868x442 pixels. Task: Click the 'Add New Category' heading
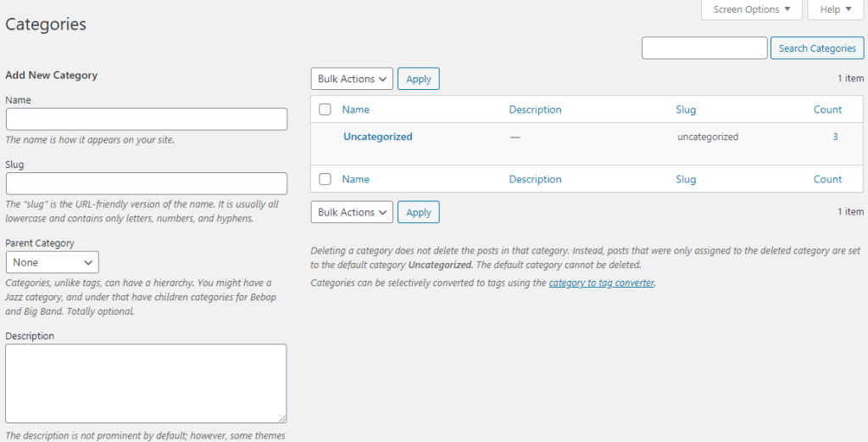click(52, 76)
